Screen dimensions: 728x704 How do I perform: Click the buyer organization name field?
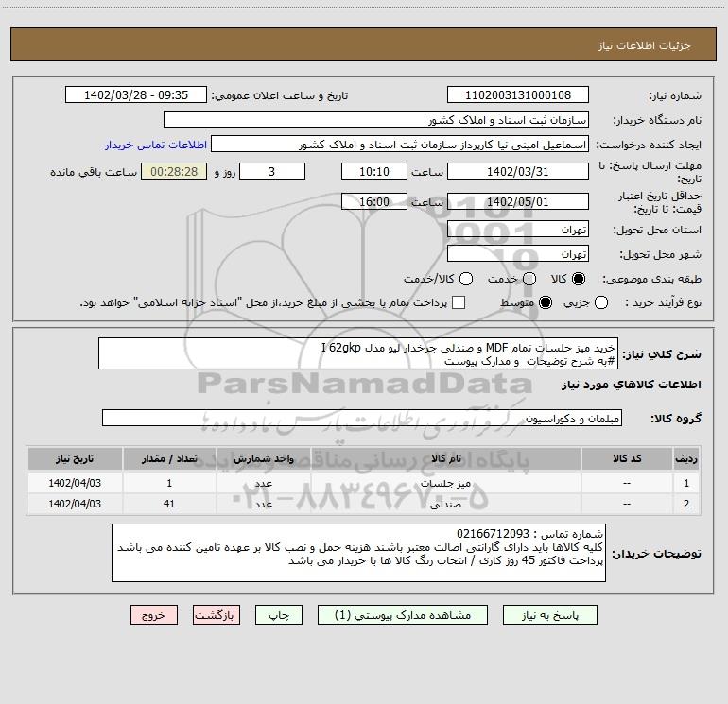click(x=376, y=119)
